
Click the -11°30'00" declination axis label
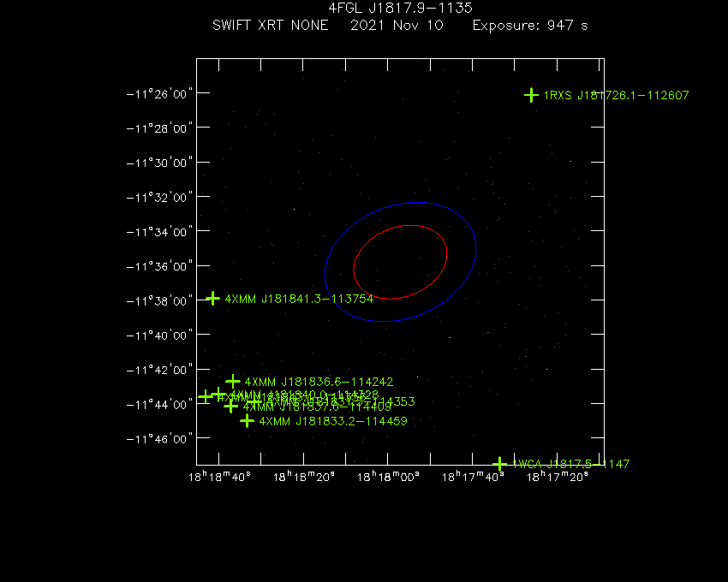tap(159, 163)
